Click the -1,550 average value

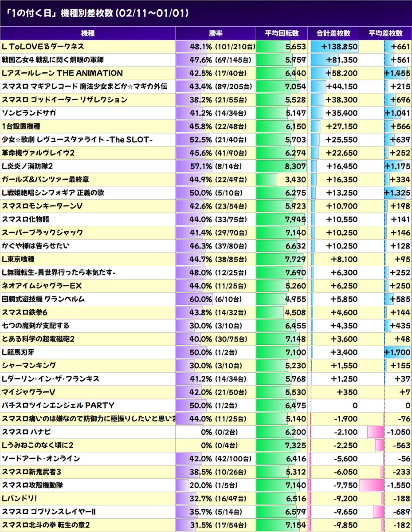399,485
